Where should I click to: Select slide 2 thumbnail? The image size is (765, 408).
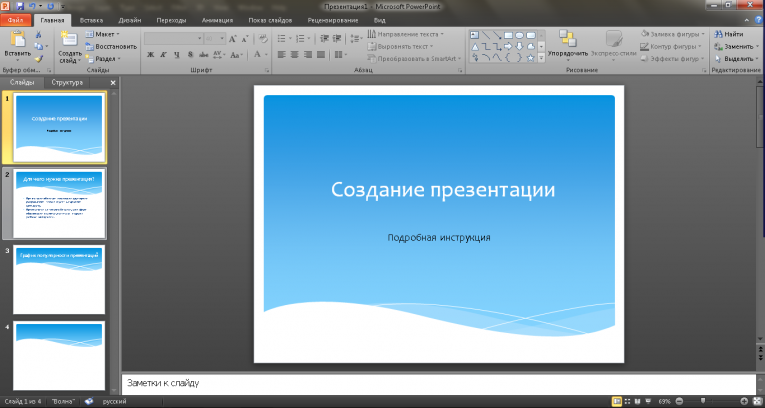tap(59, 204)
